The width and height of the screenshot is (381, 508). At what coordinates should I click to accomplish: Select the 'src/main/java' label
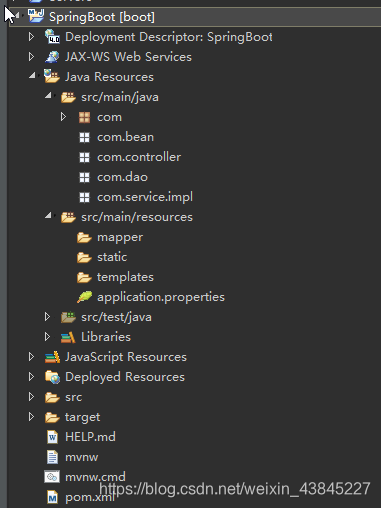120,97
